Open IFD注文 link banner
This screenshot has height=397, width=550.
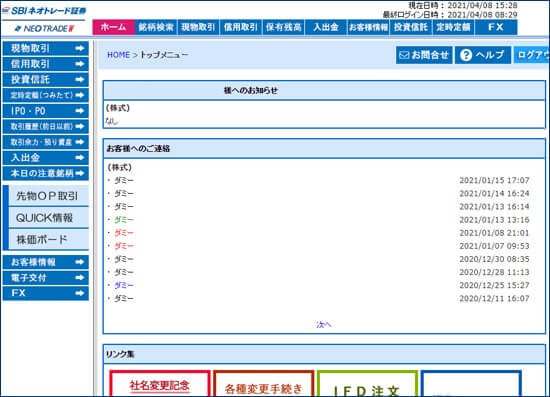[x=367, y=384]
